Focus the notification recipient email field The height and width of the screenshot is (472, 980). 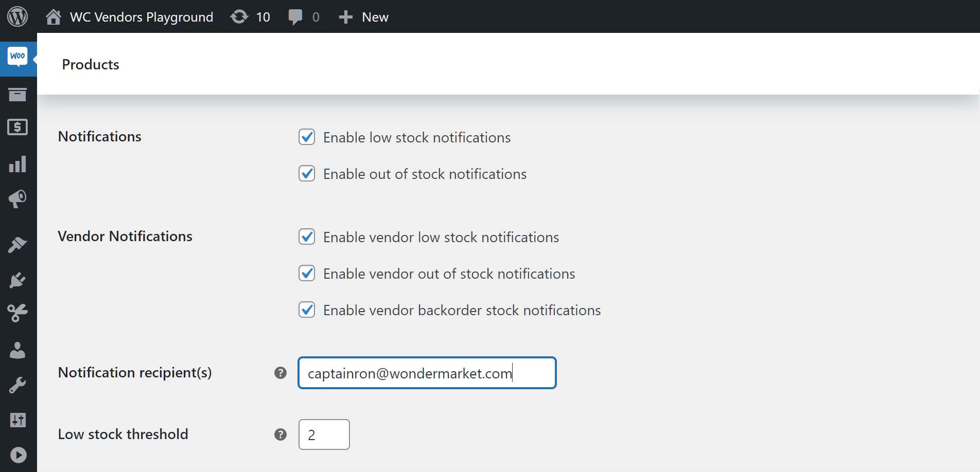tap(427, 373)
